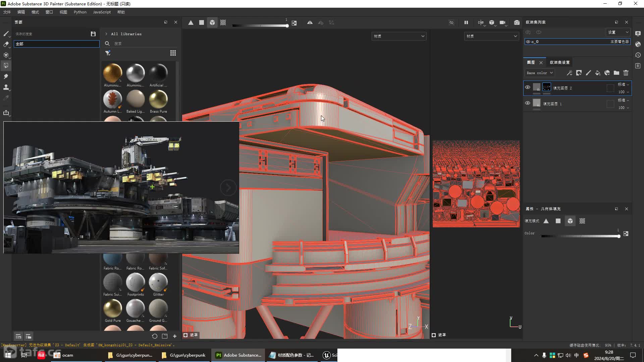Click the open folder button under assets
Screen dimensions: 644x362
coord(165,336)
